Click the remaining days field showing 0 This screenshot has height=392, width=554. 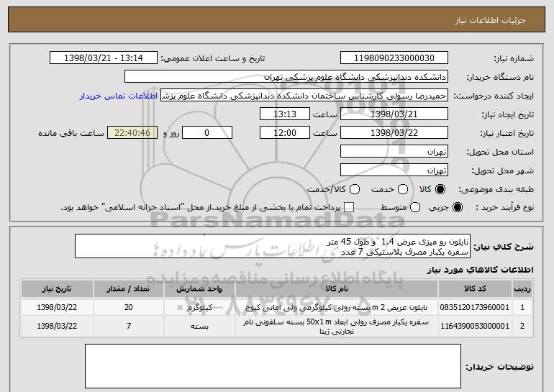point(207,133)
